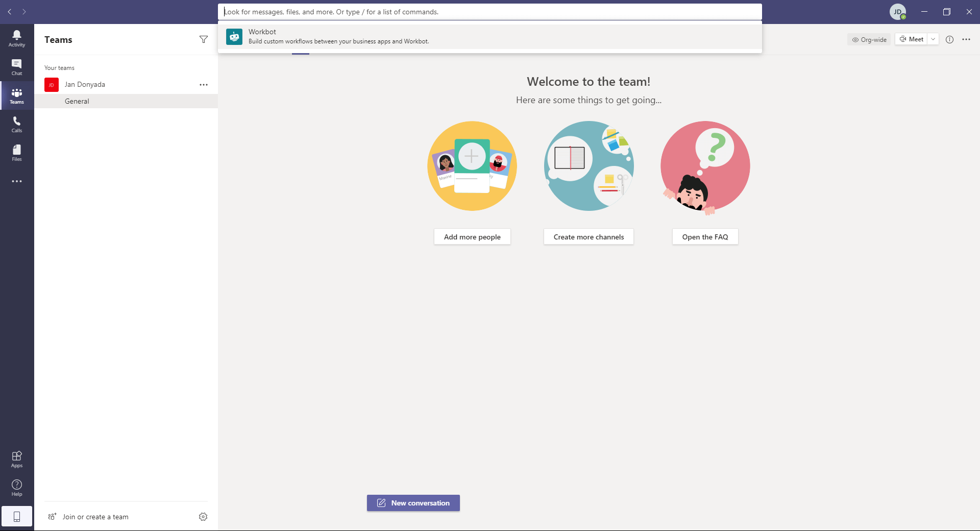Open channel more options ellipsis
Image resolution: width=980 pixels, height=531 pixels.
coord(966,39)
